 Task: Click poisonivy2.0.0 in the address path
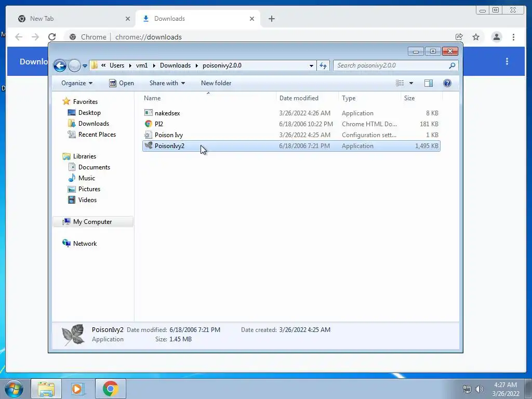pos(222,65)
